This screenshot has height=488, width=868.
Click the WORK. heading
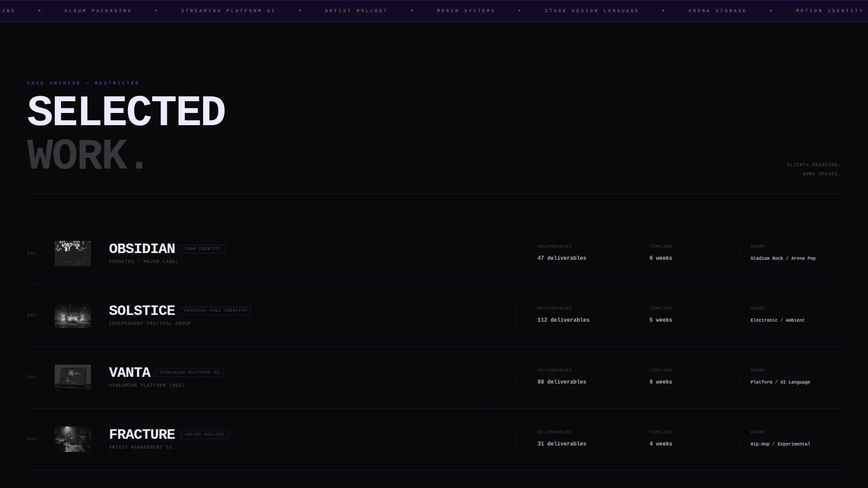[x=86, y=155]
